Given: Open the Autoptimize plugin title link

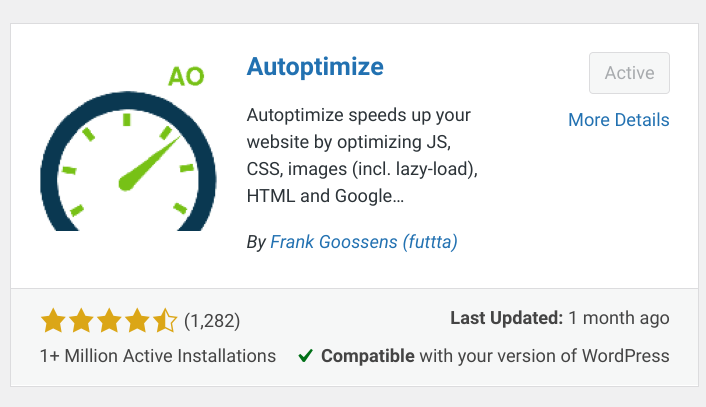Looking at the screenshot, I should tap(315, 67).
